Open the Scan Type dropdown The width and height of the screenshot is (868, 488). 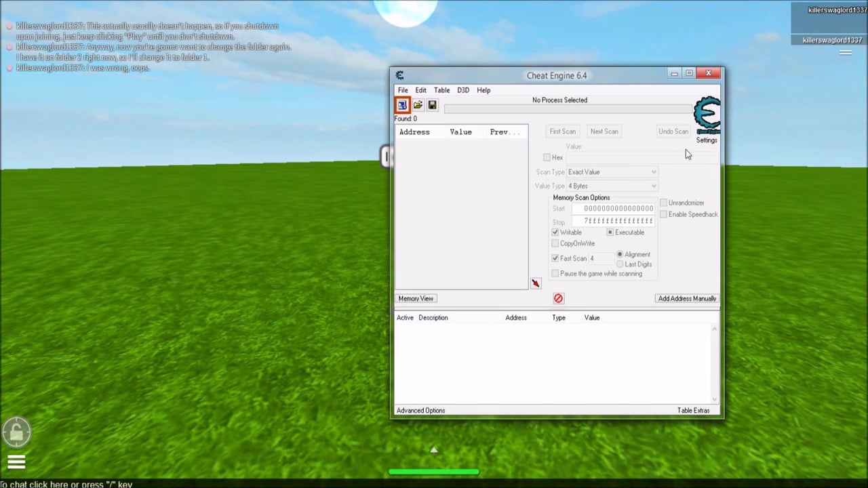612,172
